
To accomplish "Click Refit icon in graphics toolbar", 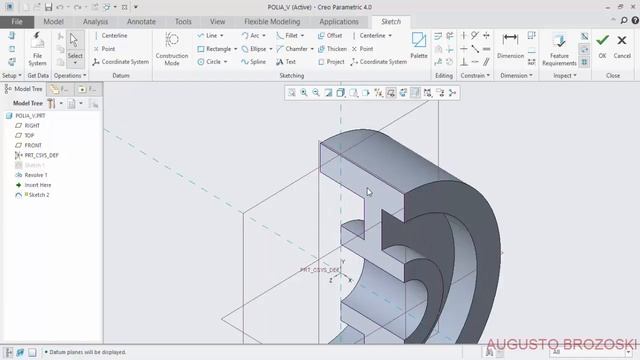I will click(x=291, y=93).
